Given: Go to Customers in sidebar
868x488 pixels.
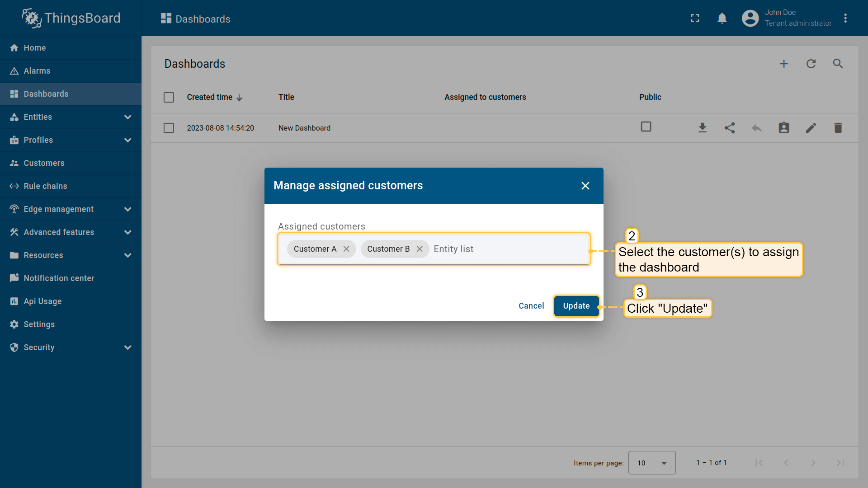Looking at the screenshot, I should tap(44, 163).
